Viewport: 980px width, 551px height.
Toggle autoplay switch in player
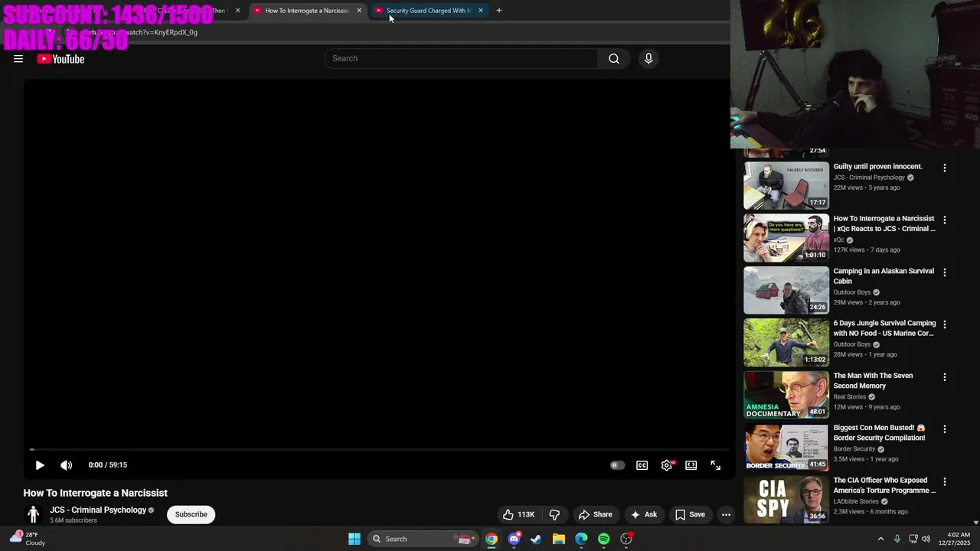pos(617,465)
